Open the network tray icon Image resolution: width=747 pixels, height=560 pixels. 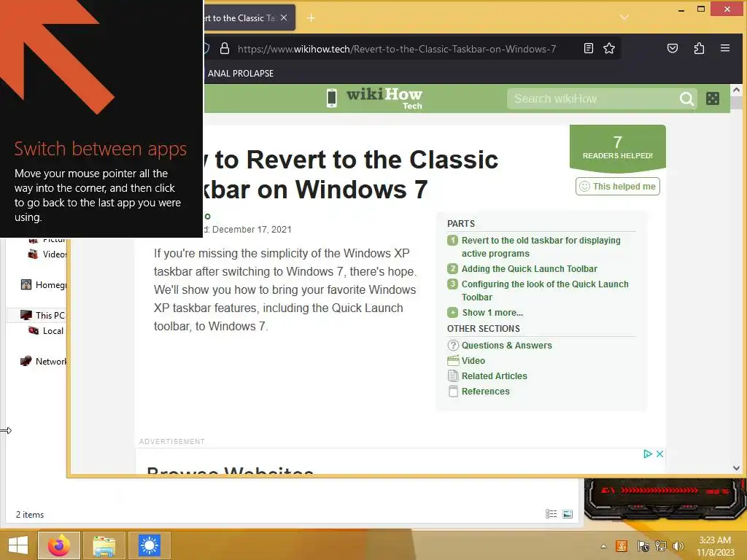click(661, 546)
